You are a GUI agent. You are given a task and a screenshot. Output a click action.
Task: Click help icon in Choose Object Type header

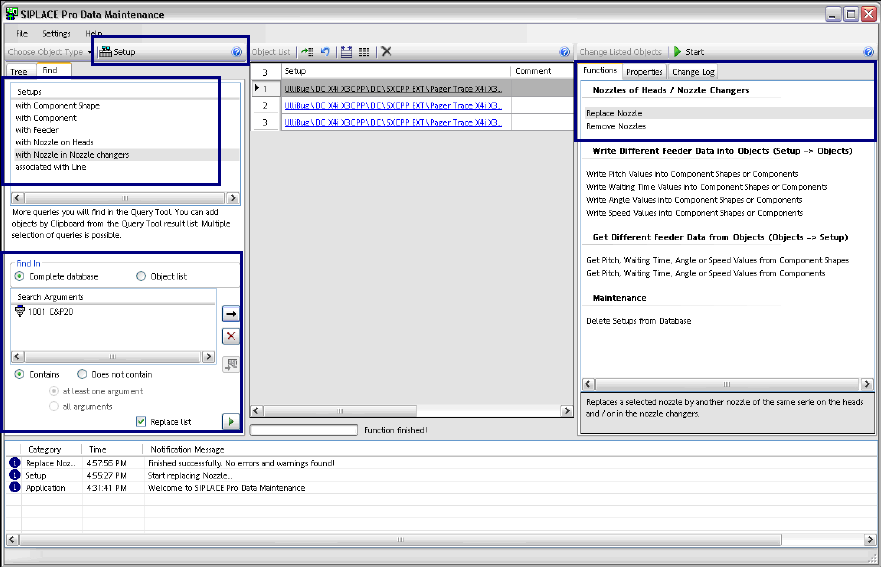[x=237, y=52]
